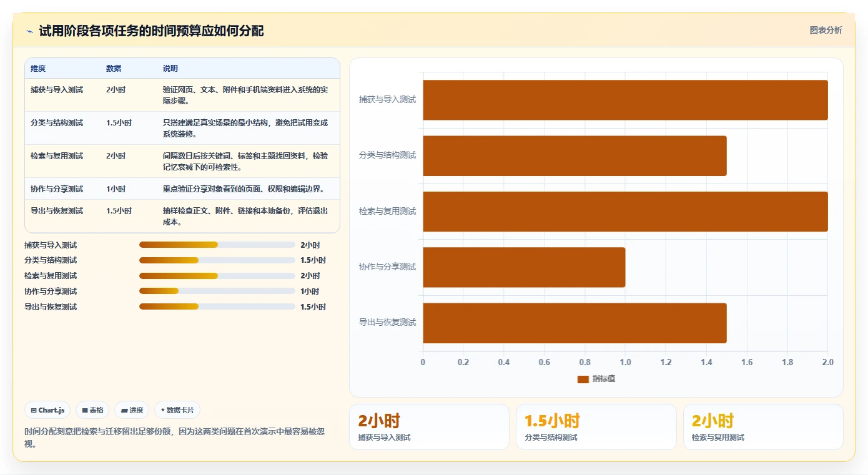The image size is (868, 475).
Task: Click the icon beside the dashboard title
Action: [29, 31]
